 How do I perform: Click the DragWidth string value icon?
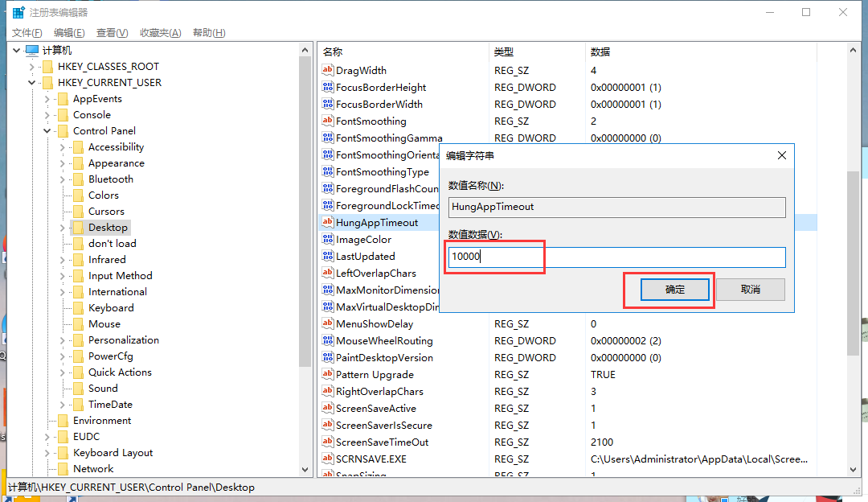tap(327, 71)
